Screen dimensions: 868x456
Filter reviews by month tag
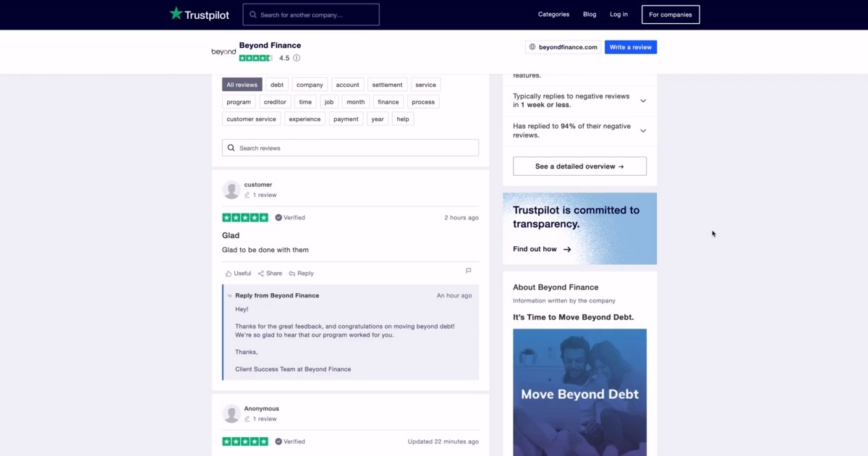pos(355,102)
